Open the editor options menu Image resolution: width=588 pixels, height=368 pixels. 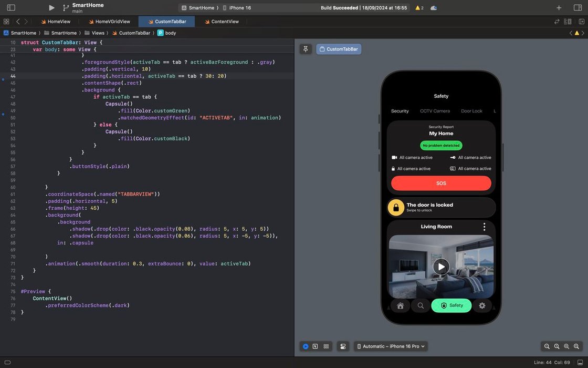tap(568, 22)
